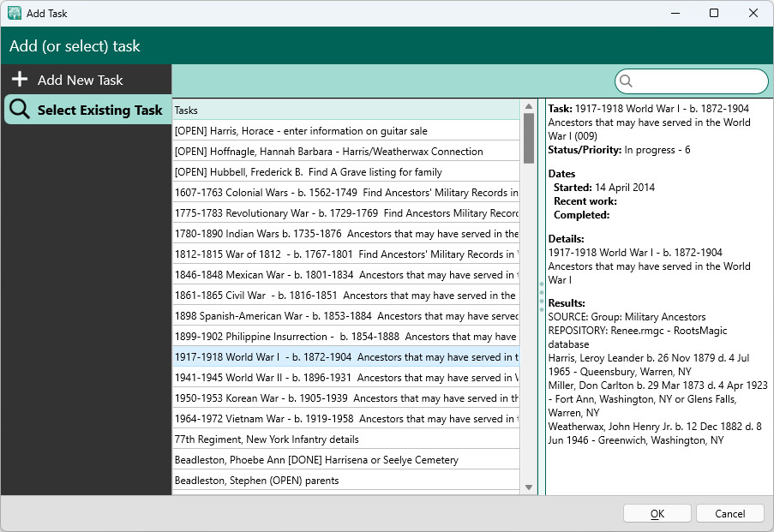Click the Status/Priority line in details pane
The height and width of the screenshot is (532, 774).
619,150
